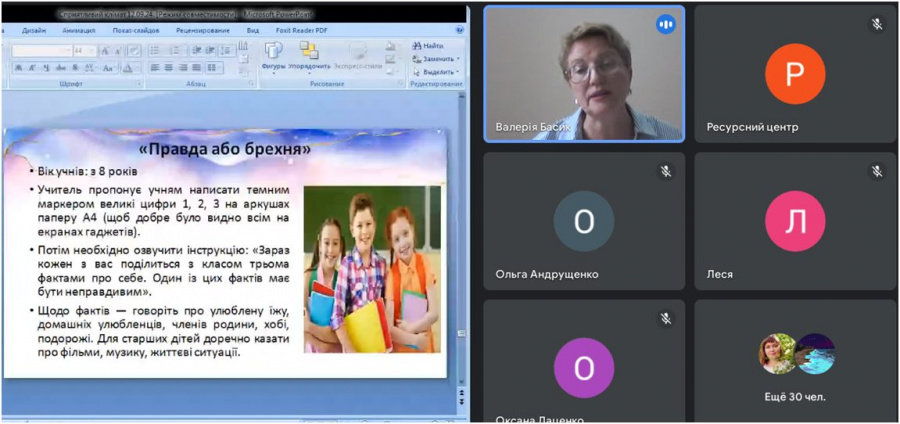The width and height of the screenshot is (900, 424).
Task: Click the name label Ольга Андрущенко
Action: coord(546,274)
